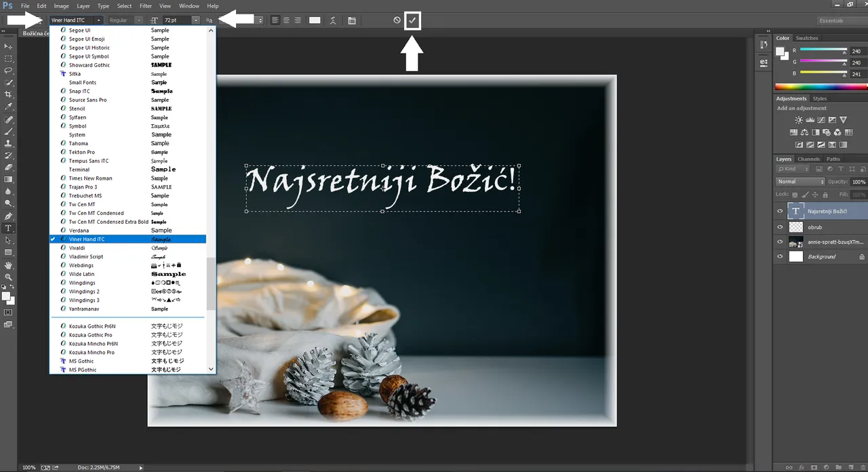
Task: Open the layer blending mode Normal dropdown
Action: click(800, 182)
